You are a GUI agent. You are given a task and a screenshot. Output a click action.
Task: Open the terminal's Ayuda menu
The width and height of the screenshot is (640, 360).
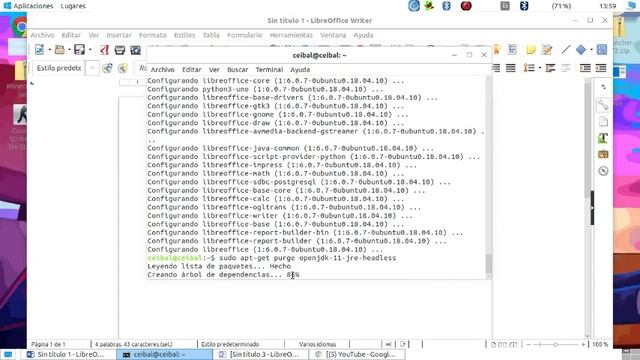click(300, 70)
